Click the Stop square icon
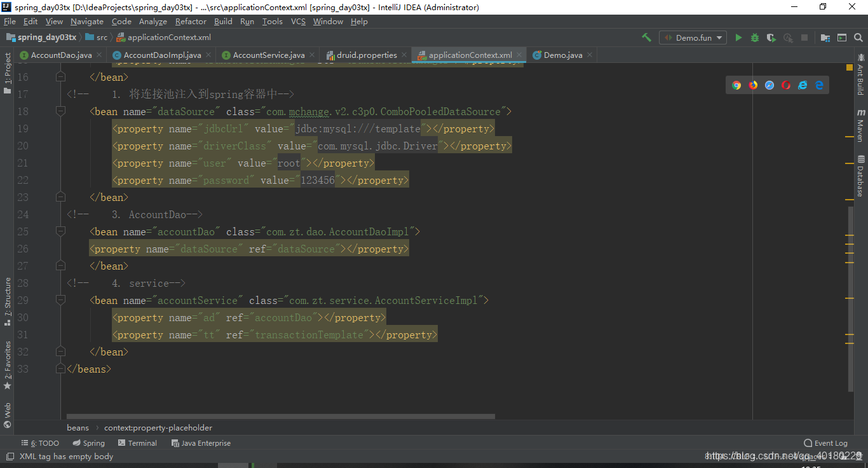Viewport: 868px width, 468px height. point(804,38)
